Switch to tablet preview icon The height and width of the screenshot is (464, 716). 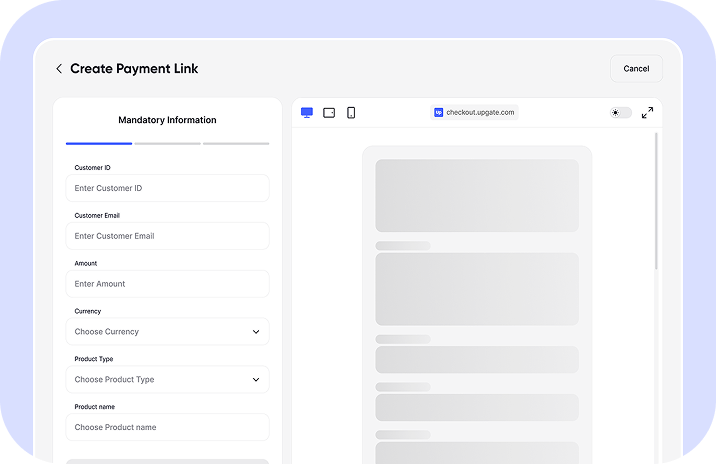(329, 113)
